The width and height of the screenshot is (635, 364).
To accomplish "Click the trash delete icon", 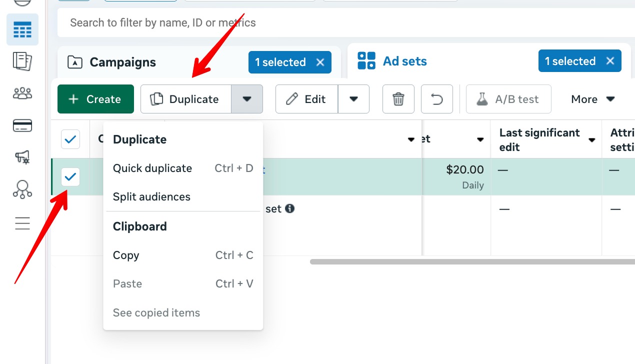I will [398, 99].
